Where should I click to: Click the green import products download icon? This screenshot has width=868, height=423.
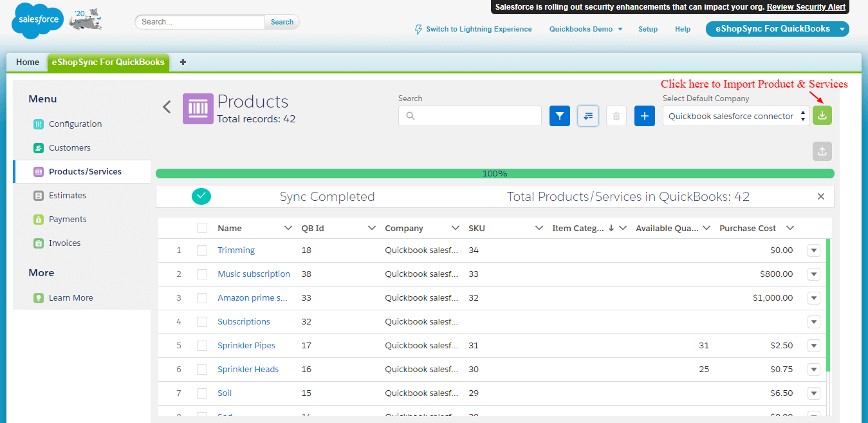coord(822,115)
